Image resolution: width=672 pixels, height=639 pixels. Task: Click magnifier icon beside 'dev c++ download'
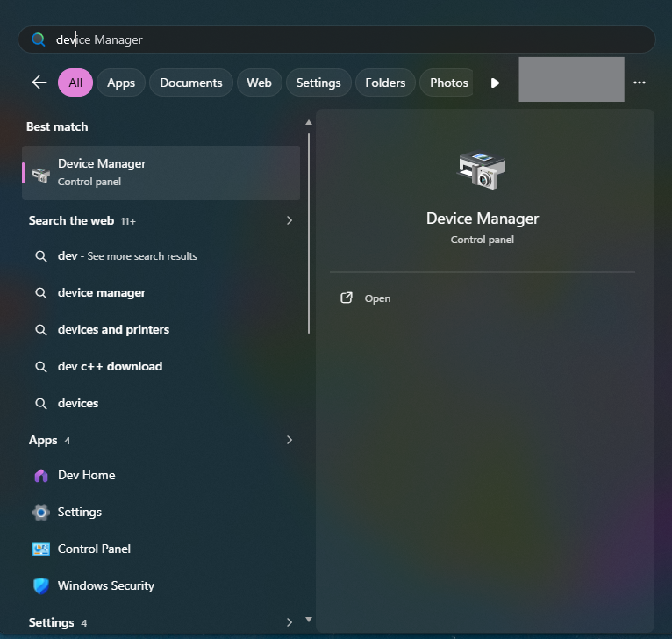point(41,367)
